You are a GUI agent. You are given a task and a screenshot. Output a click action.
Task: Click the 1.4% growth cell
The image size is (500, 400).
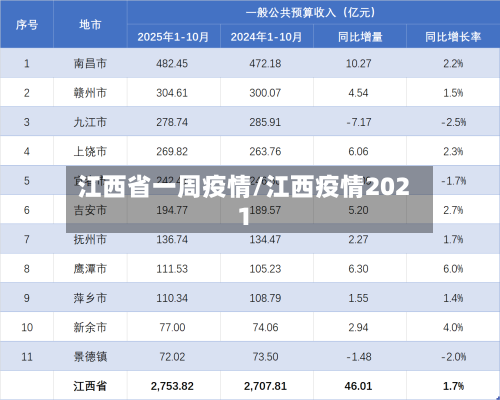click(x=453, y=298)
